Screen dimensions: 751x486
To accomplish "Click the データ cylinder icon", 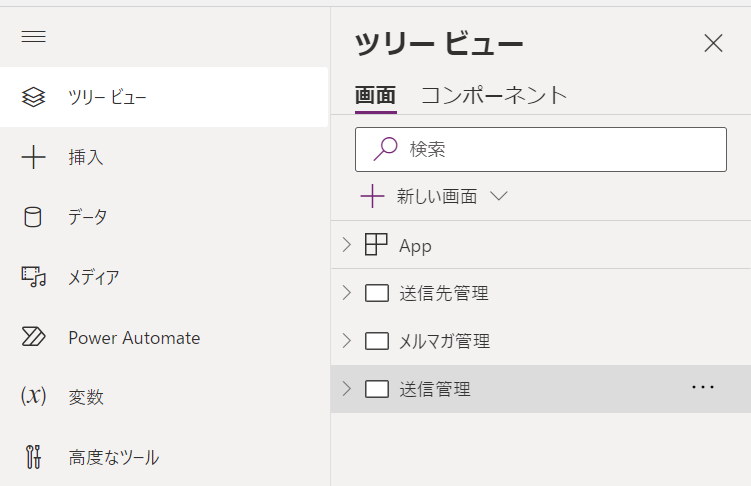I will point(33,217).
